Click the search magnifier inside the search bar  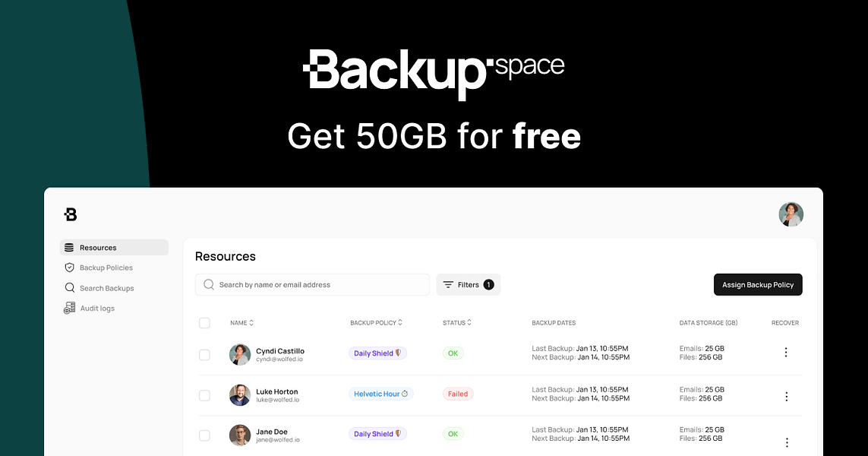coord(207,284)
